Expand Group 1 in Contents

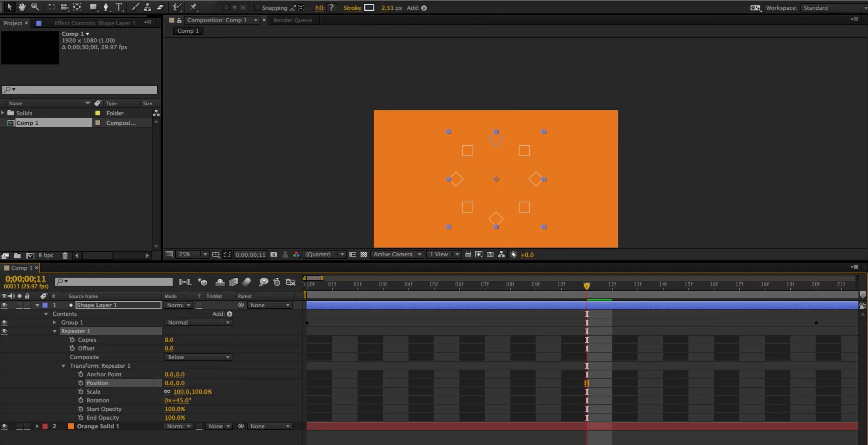(x=55, y=323)
